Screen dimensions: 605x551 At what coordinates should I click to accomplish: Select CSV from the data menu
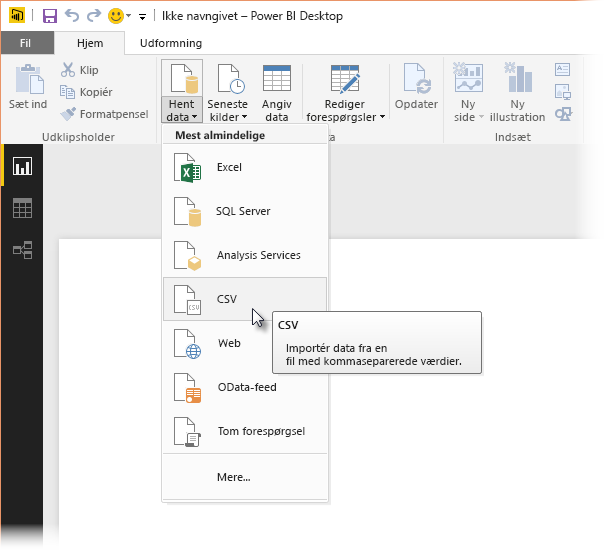pyautogui.click(x=245, y=299)
